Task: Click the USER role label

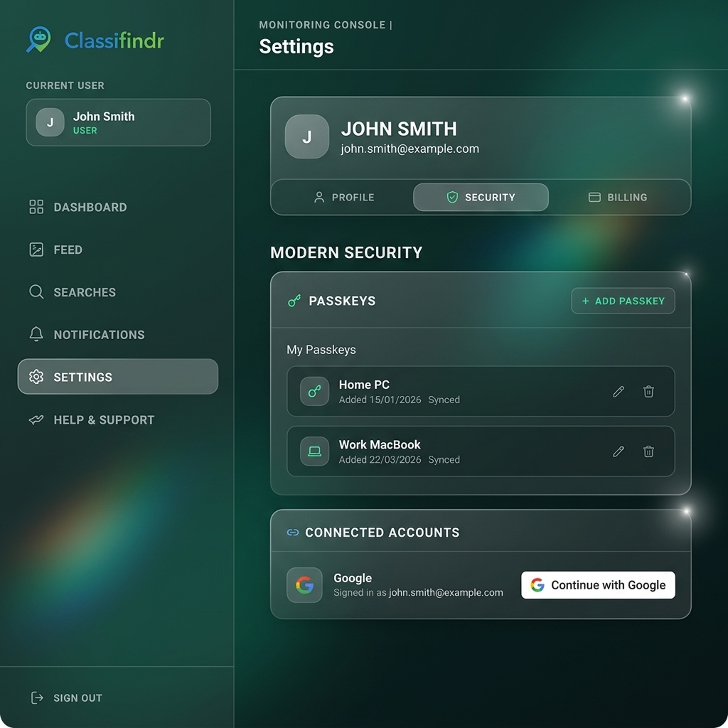Action: [x=85, y=131]
